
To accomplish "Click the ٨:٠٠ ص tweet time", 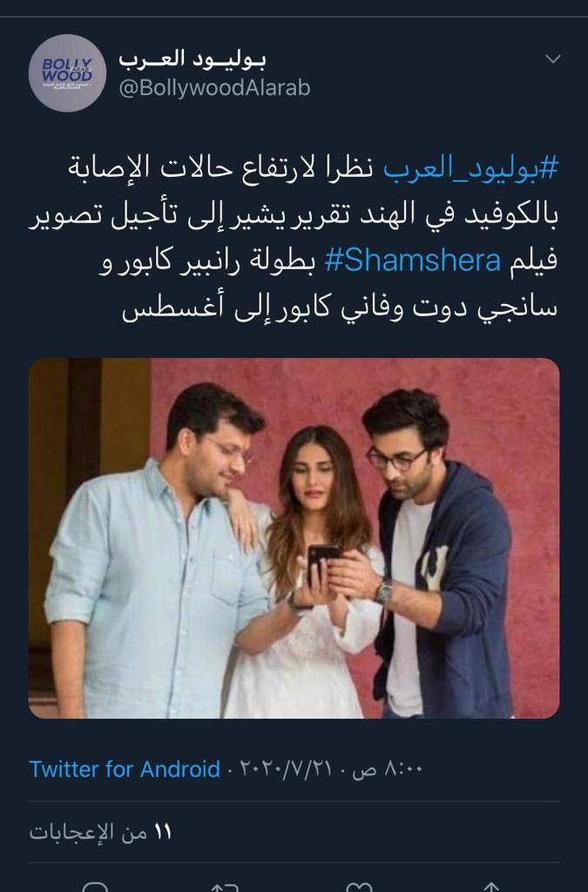I will [388, 769].
